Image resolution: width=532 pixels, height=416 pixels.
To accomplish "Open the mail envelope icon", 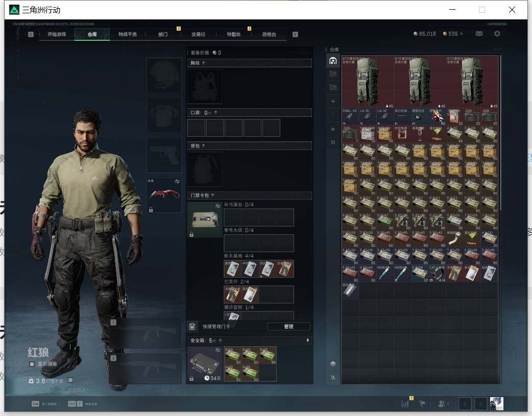I will (x=479, y=34).
